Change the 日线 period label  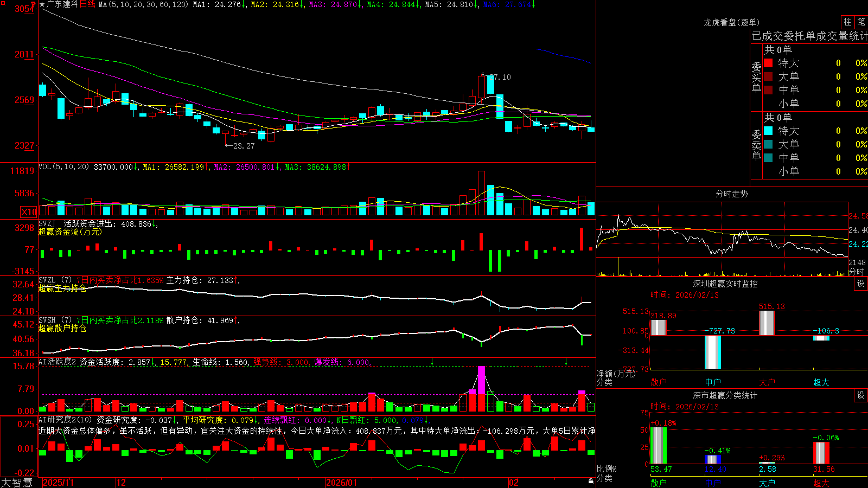pyautogui.click(x=87, y=4)
